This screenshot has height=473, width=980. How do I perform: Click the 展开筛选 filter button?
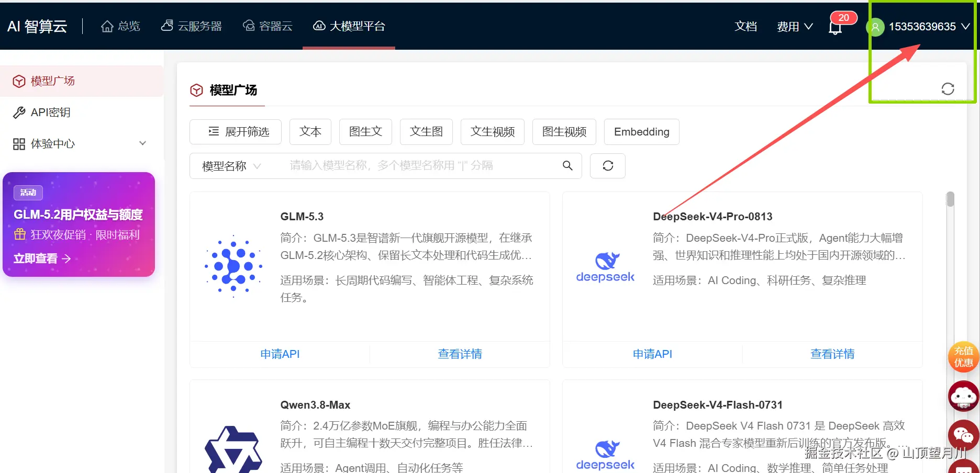[x=236, y=132]
